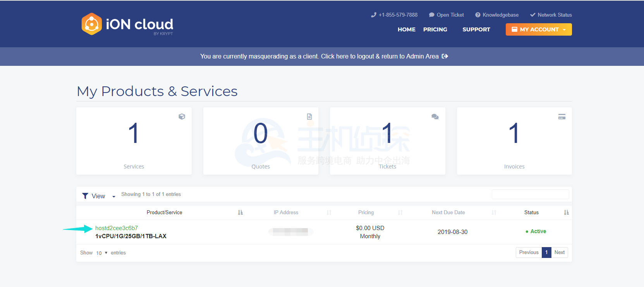
Task: Open the MY ACCOUNT dropdown
Action: click(538, 29)
